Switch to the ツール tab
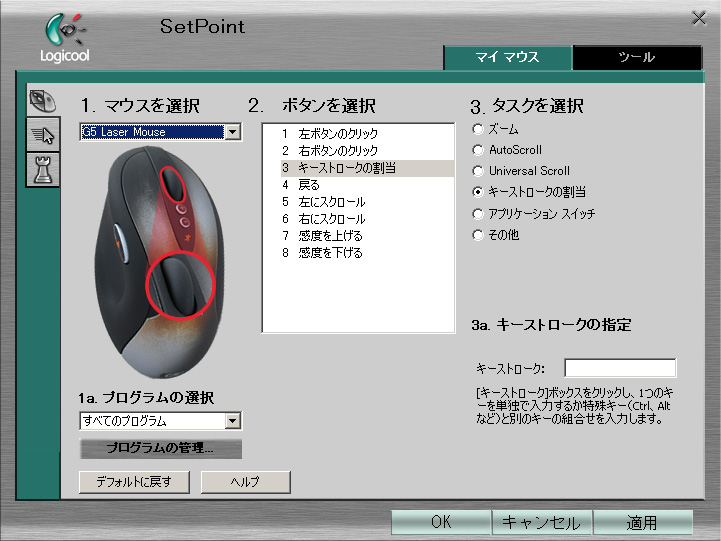Image resolution: width=721 pixels, height=541 pixels. coord(637,57)
